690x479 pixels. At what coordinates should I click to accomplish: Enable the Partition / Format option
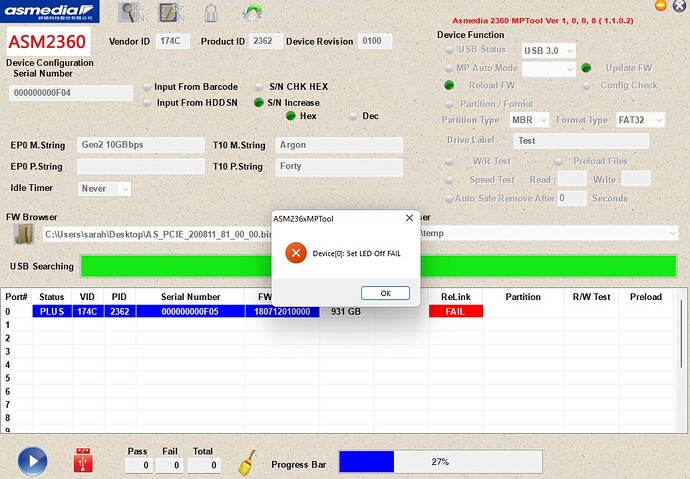(449, 104)
